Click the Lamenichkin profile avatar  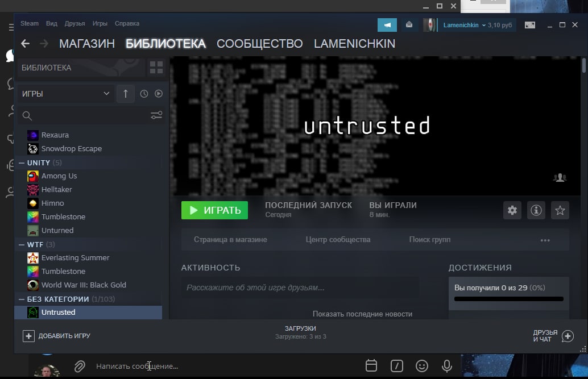(x=429, y=25)
